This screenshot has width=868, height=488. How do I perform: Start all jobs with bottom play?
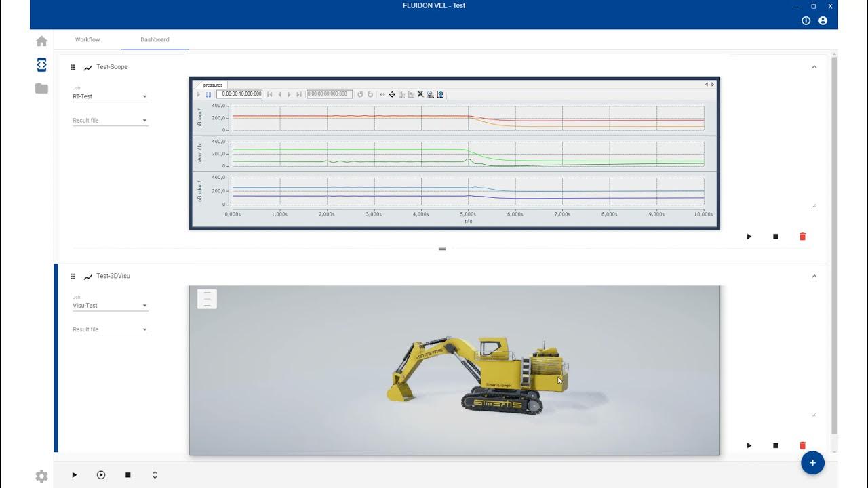(x=75, y=475)
